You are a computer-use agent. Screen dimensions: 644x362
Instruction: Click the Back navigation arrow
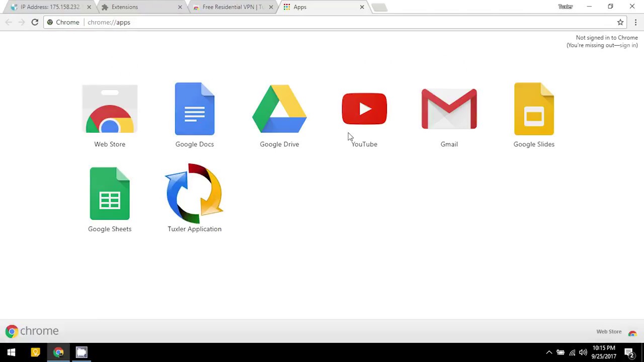point(9,22)
